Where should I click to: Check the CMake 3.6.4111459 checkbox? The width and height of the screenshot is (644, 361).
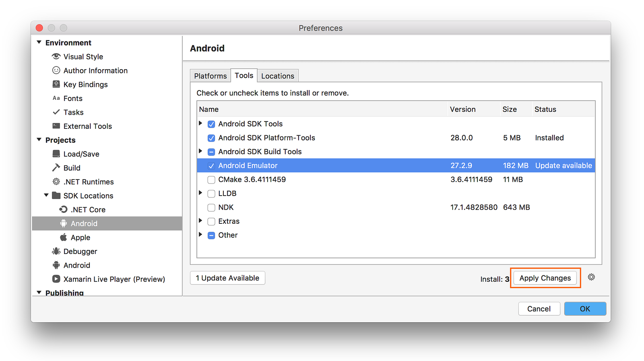pos(211,180)
